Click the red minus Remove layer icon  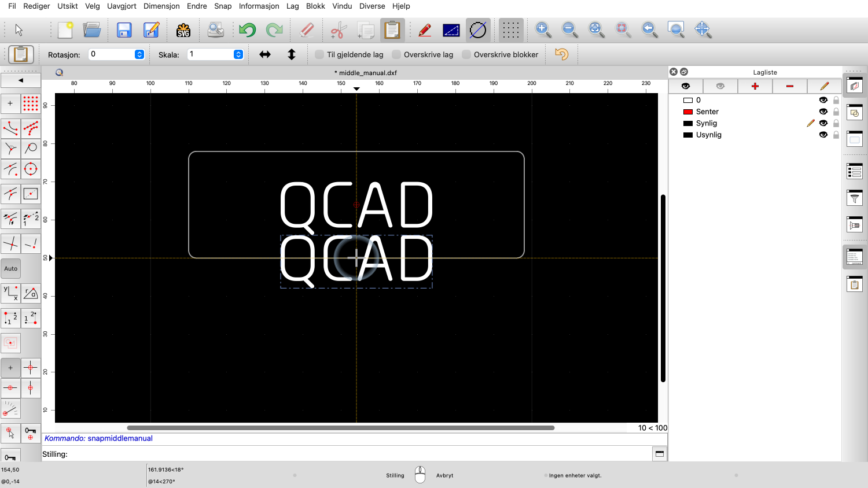click(x=789, y=86)
